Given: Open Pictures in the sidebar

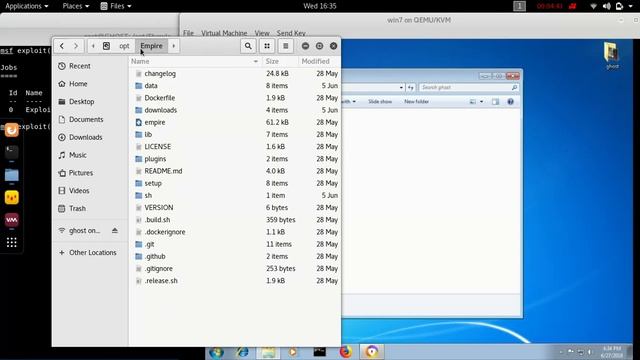Looking at the screenshot, I should (81, 173).
